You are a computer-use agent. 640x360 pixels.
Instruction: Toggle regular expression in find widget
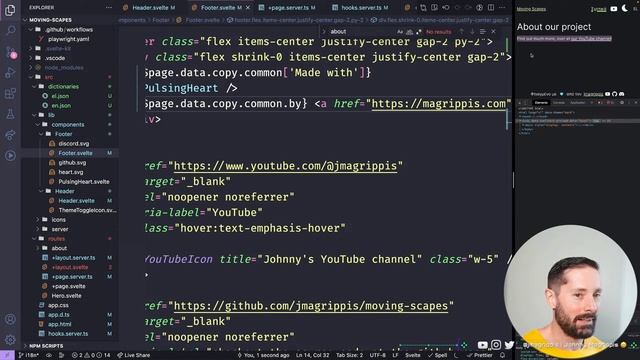pyautogui.click(x=418, y=31)
